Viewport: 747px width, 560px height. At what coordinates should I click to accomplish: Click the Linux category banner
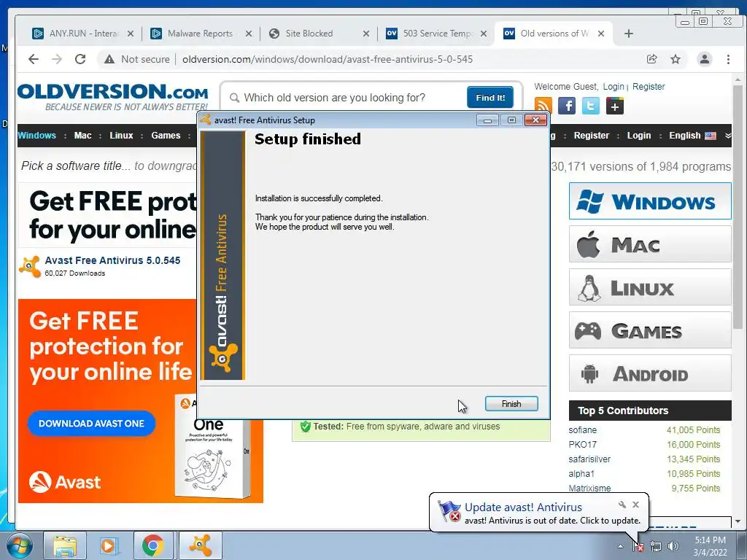(650, 287)
